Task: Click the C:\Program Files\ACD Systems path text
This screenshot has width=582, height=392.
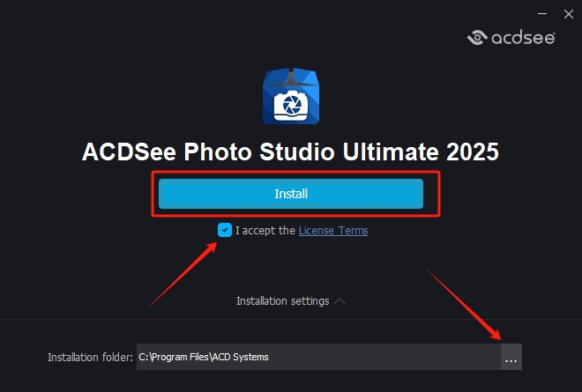Action: (x=204, y=357)
